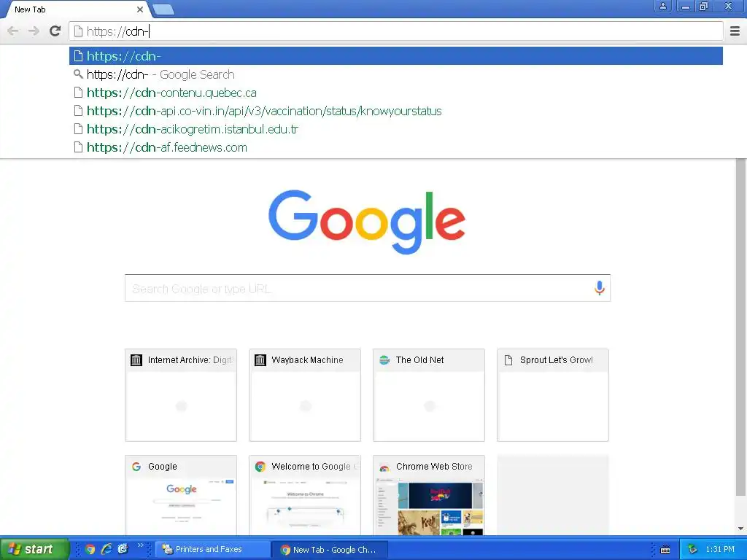The width and height of the screenshot is (747, 560).
Task: Launch Chrome from the quick launch bar
Action: (90, 549)
